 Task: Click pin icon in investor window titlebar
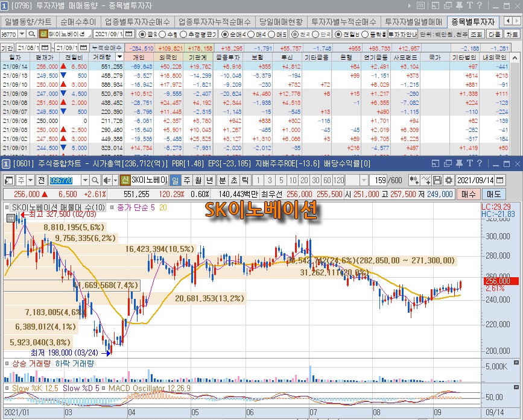point(459,5)
